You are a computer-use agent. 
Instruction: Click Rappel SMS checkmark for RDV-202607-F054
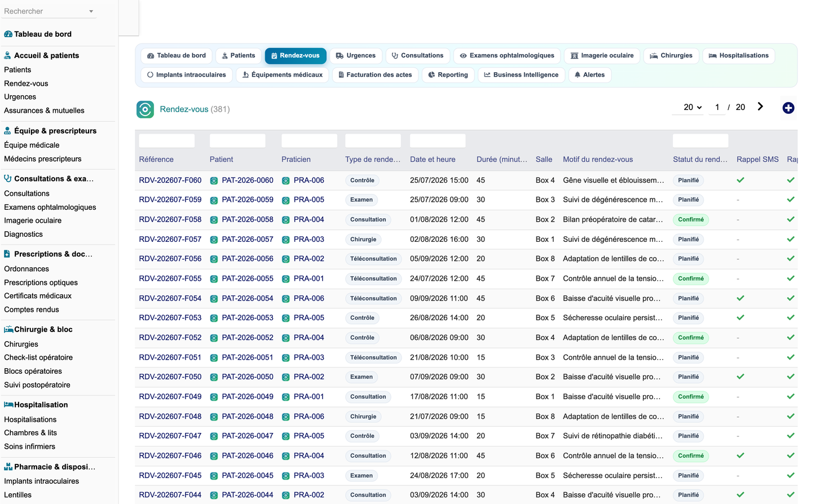coord(741,298)
